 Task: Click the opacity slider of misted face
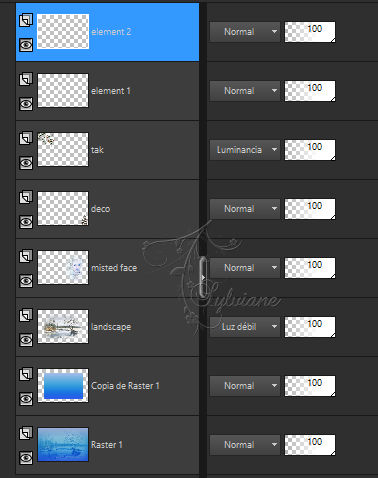tap(310, 268)
